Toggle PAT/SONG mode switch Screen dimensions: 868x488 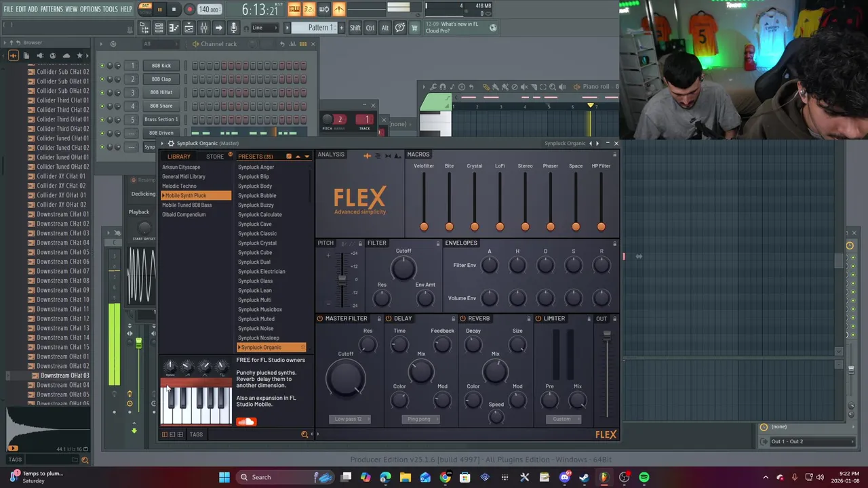click(x=145, y=9)
